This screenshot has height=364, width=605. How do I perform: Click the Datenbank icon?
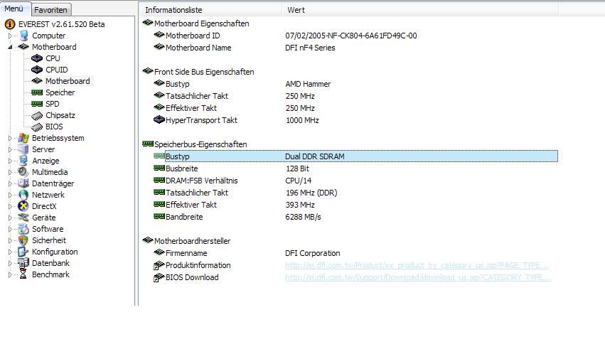pos(23,263)
